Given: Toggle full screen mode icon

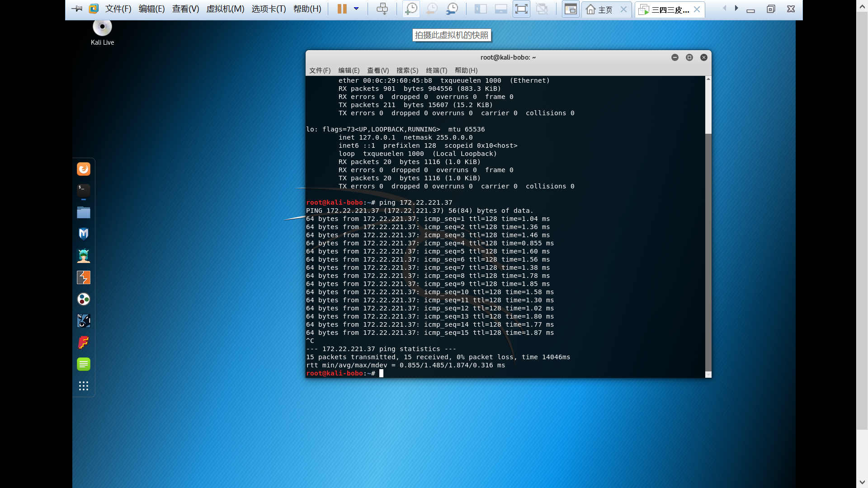Looking at the screenshot, I should tap(521, 9).
